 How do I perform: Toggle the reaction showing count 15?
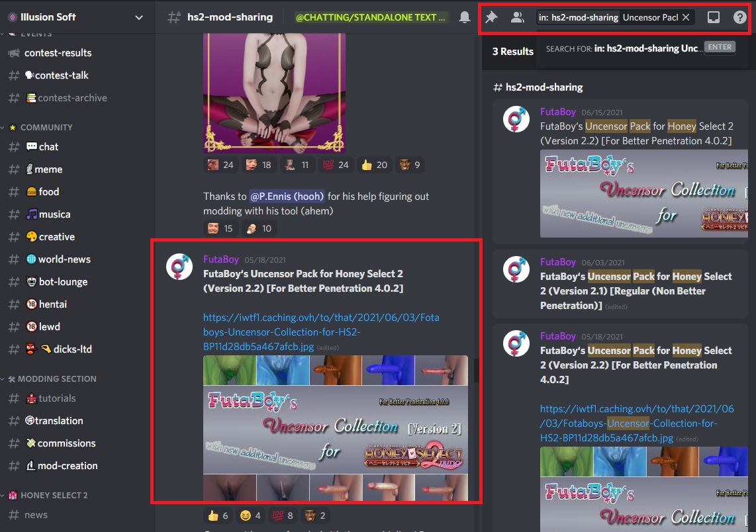(220, 228)
